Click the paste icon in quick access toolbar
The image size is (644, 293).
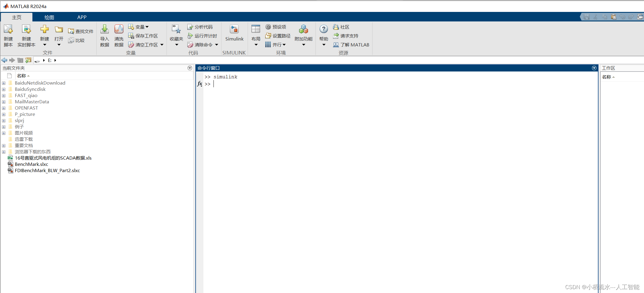[x=613, y=17]
